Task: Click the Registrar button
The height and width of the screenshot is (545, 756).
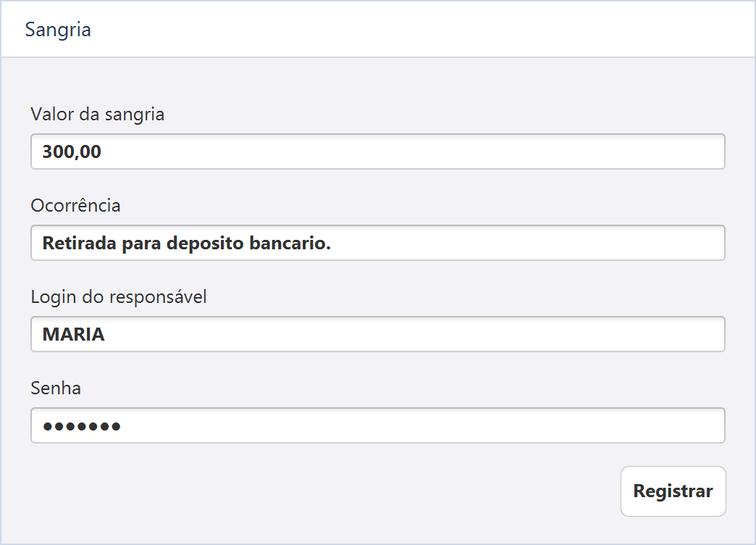Action: click(x=673, y=491)
